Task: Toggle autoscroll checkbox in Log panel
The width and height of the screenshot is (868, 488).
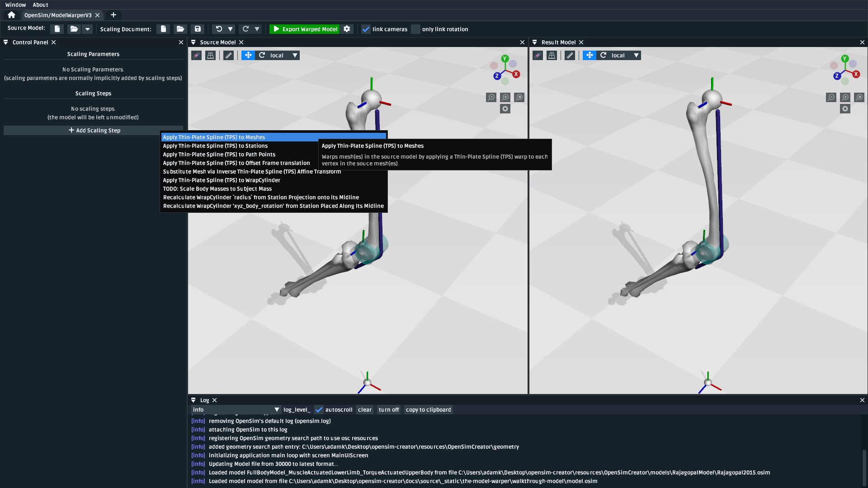Action: [319, 410]
